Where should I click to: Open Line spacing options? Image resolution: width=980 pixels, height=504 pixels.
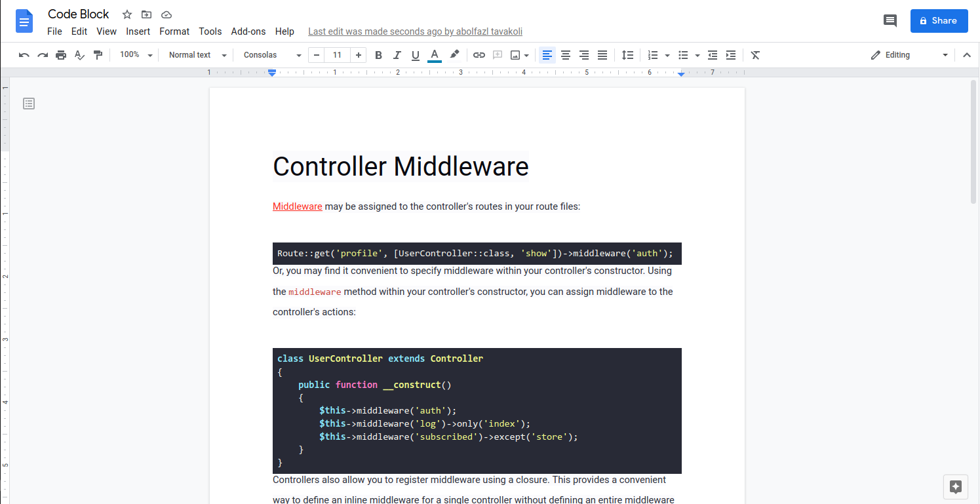click(x=627, y=55)
